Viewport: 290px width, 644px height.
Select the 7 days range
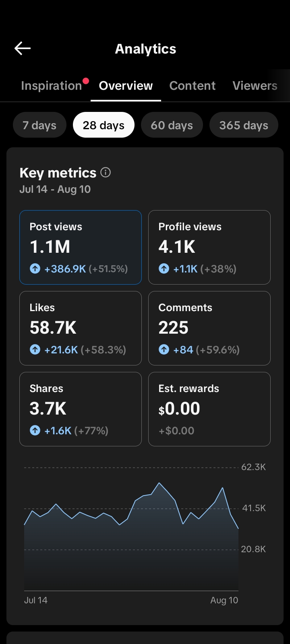[x=39, y=125]
